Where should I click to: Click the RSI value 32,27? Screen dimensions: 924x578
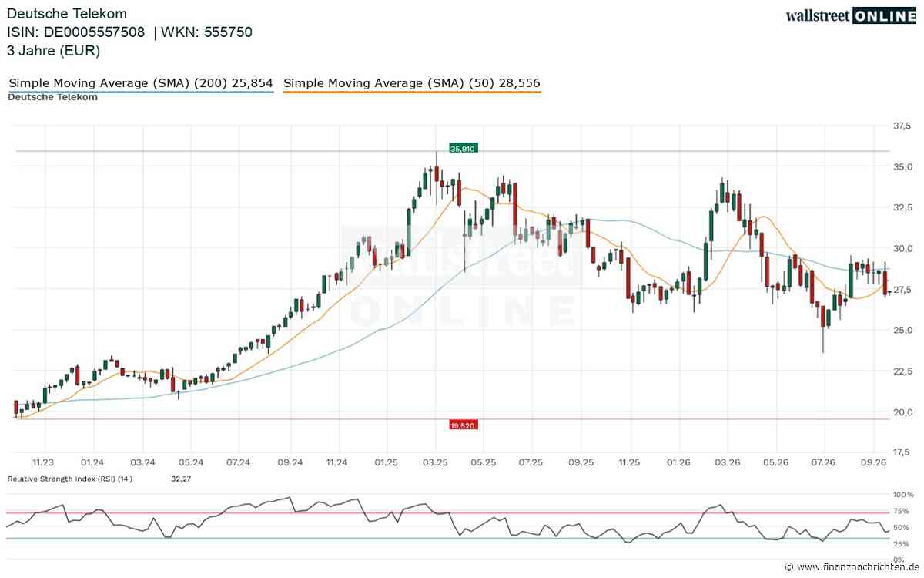181,479
